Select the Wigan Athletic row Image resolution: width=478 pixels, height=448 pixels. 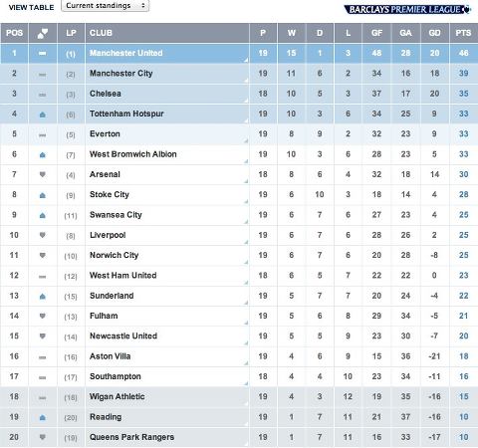click(239, 397)
